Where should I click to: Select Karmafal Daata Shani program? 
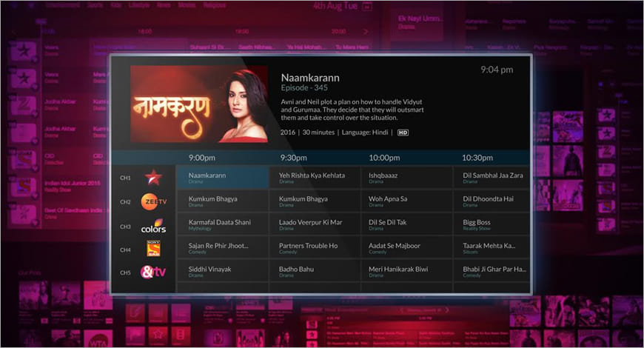(223, 224)
